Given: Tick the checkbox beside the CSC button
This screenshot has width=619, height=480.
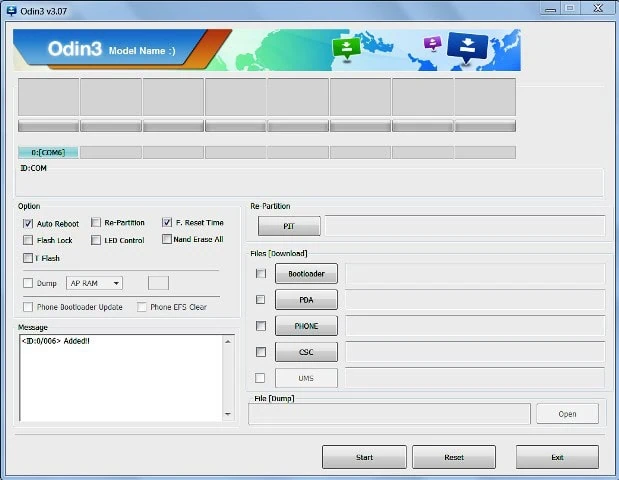Looking at the screenshot, I should pyautogui.click(x=261, y=352).
